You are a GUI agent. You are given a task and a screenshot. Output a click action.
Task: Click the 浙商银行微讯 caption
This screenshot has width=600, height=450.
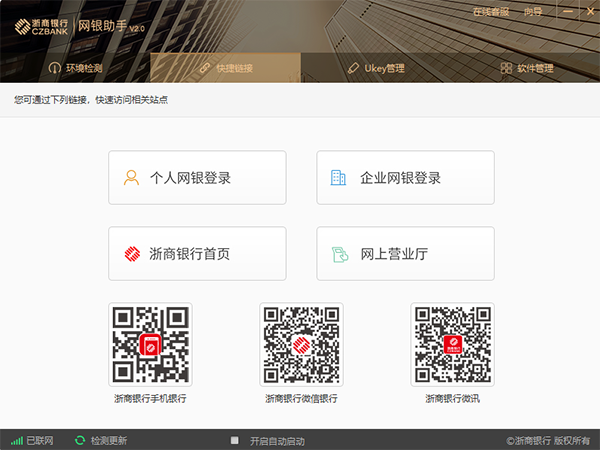pos(452,399)
